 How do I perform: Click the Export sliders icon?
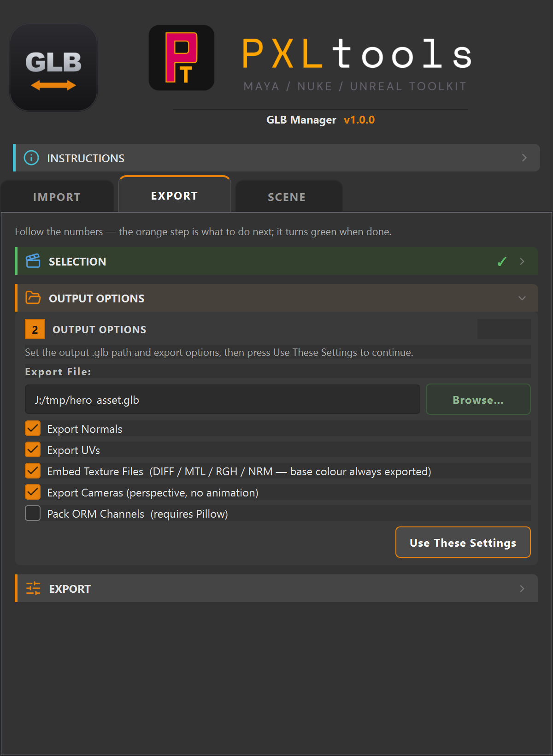coord(33,588)
